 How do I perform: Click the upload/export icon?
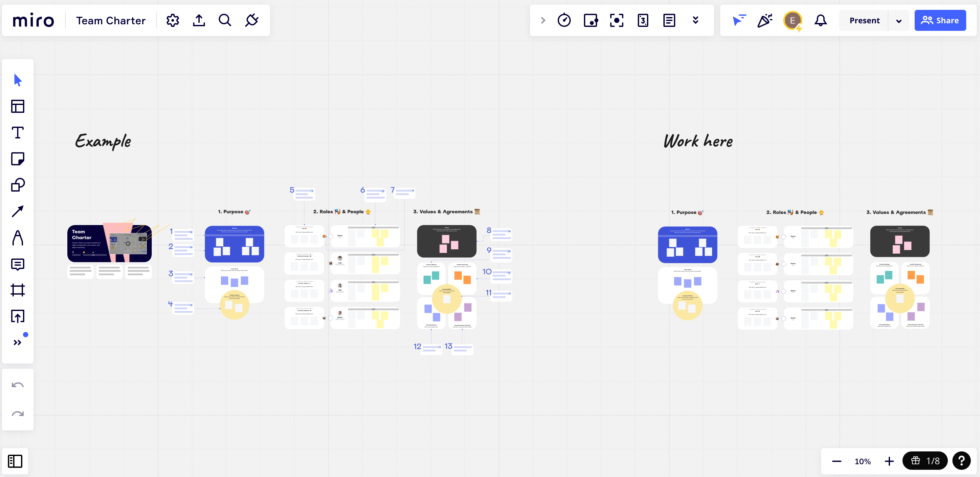tap(199, 21)
